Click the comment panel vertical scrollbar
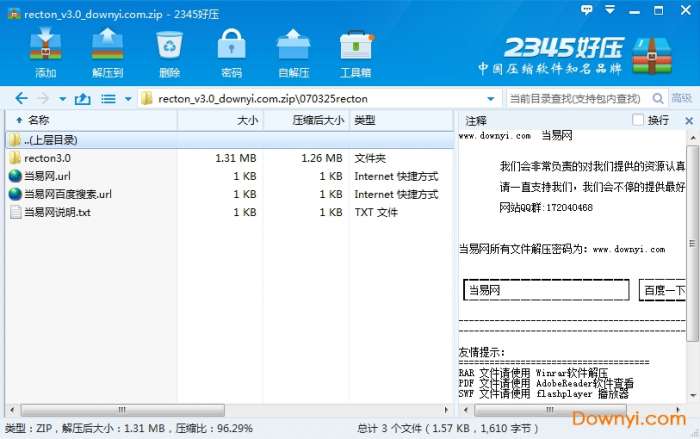Image resolution: width=700 pixels, height=439 pixels. (x=692, y=243)
